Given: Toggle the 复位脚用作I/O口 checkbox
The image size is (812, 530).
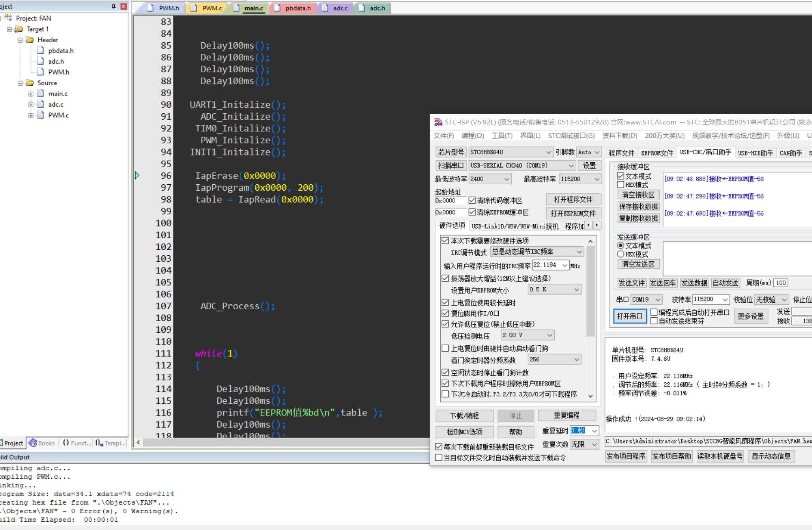Looking at the screenshot, I should pyautogui.click(x=445, y=313).
